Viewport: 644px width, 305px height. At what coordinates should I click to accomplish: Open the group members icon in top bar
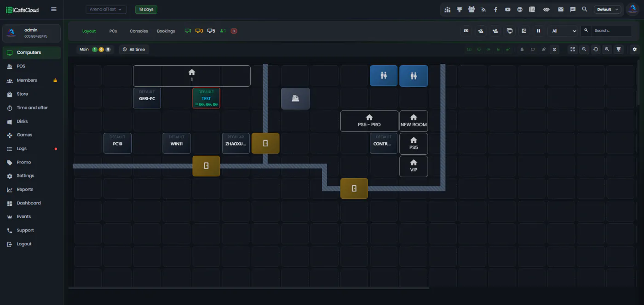(471, 9)
